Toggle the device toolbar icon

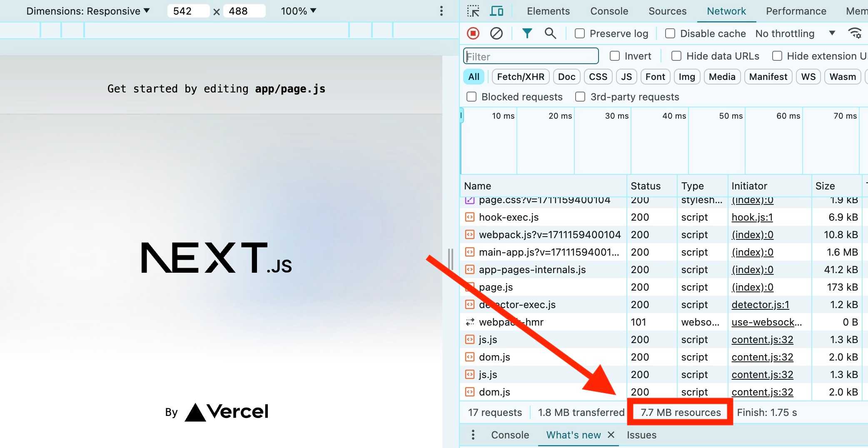[x=496, y=11]
